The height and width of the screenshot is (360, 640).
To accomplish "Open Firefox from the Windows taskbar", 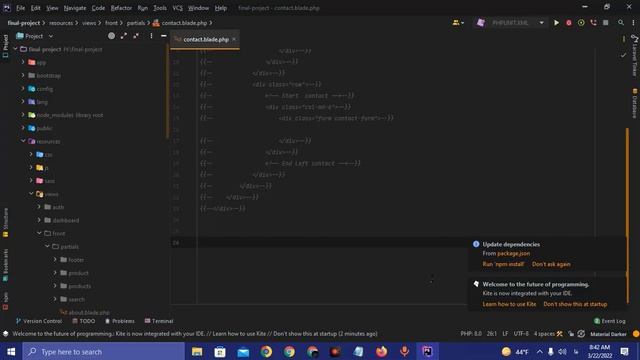I will (x=381, y=351).
